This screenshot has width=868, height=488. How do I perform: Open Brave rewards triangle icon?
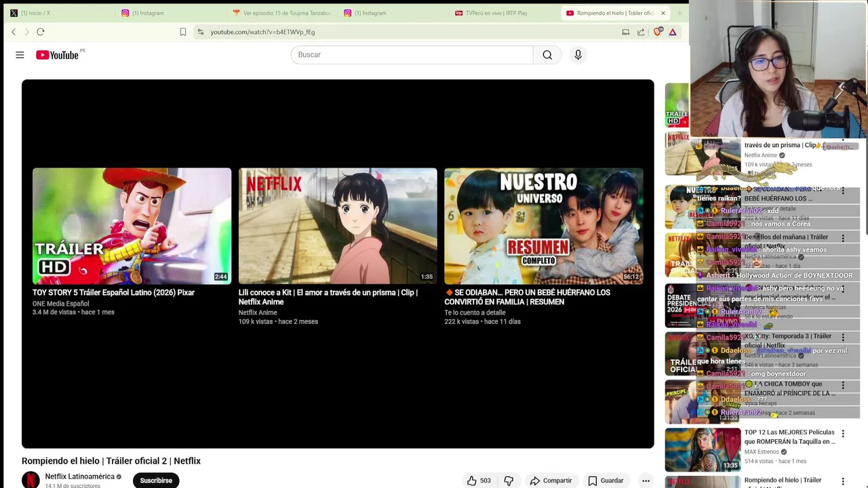[673, 32]
